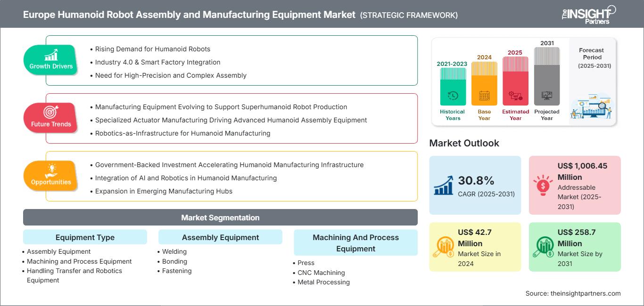Click 'Need for High-Precision and Complex Assembly'

[171, 75]
